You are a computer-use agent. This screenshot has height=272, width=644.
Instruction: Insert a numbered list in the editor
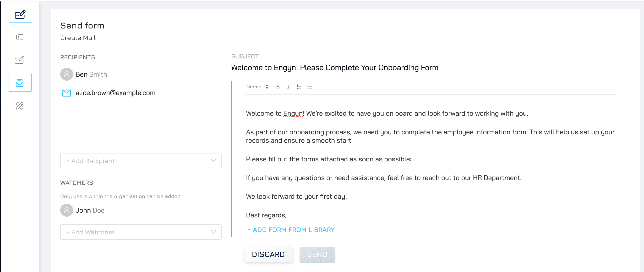[299, 87]
